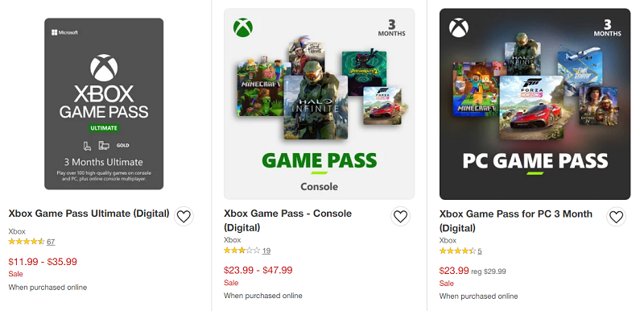Click the Xbox brand link under PC product
The height and width of the screenshot is (311, 644).
point(448,240)
